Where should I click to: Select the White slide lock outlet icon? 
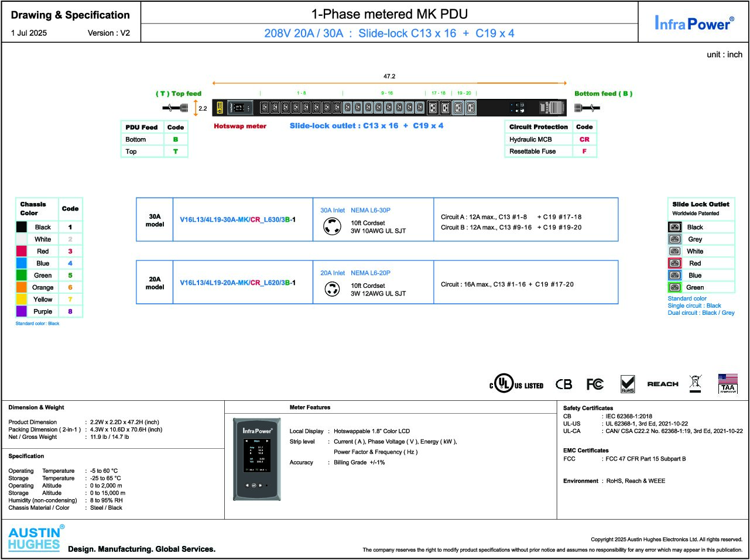[x=675, y=251]
